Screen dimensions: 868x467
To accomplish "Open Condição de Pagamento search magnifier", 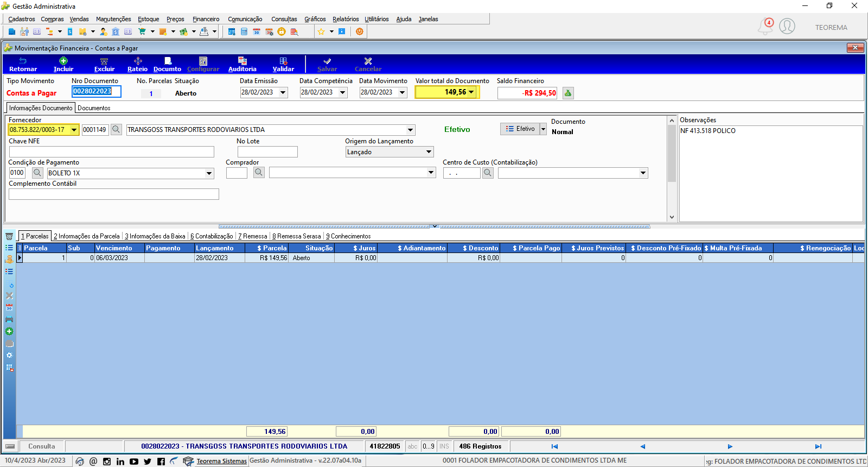I will click(37, 173).
